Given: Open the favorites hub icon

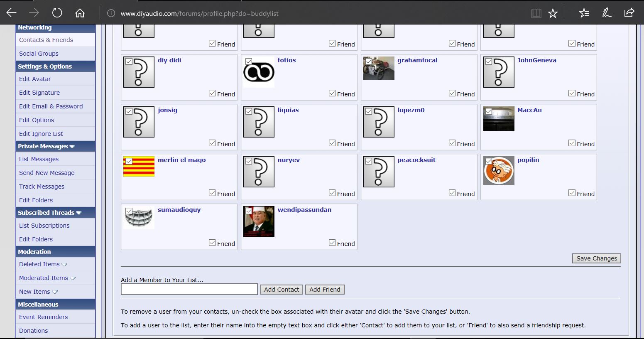Looking at the screenshot, I should (584, 13).
